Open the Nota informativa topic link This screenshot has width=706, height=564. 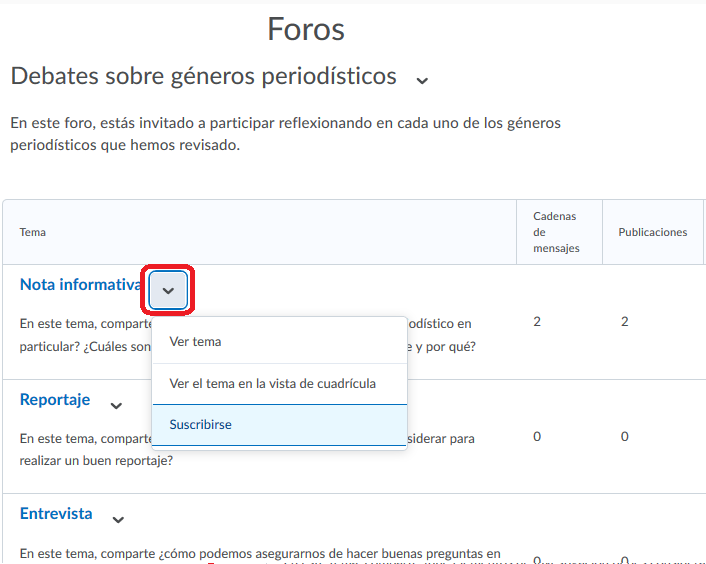click(80, 285)
